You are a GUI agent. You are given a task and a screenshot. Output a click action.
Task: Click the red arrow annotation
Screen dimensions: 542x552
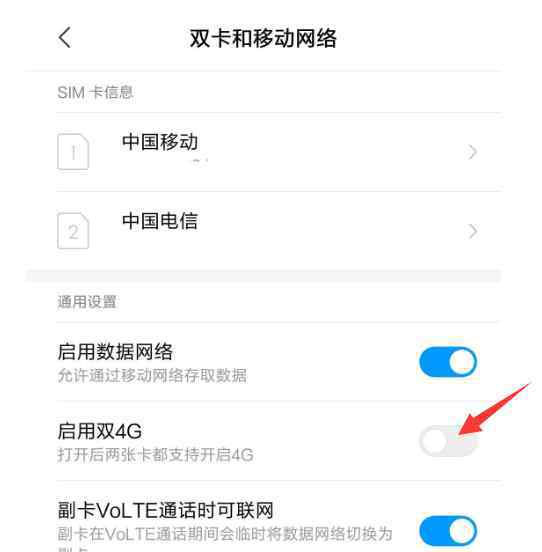point(494,409)
